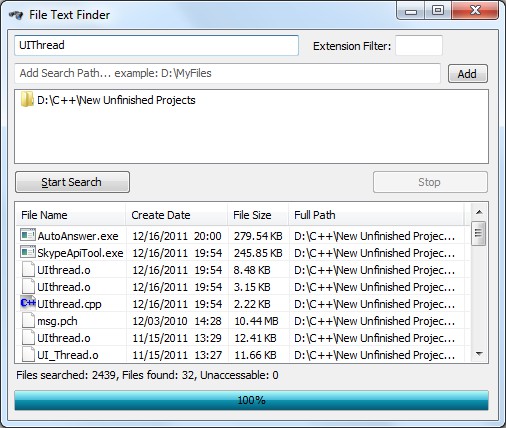
Task: Maximize the File Text Finder window
Action: (438, 11)
